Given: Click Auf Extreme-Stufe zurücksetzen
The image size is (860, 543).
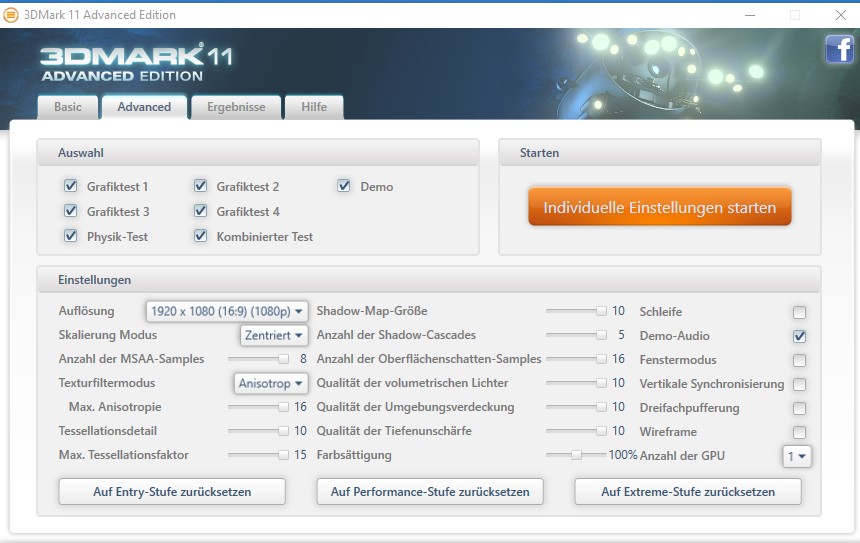Looking at the screenshot, I should click(688, 491).
